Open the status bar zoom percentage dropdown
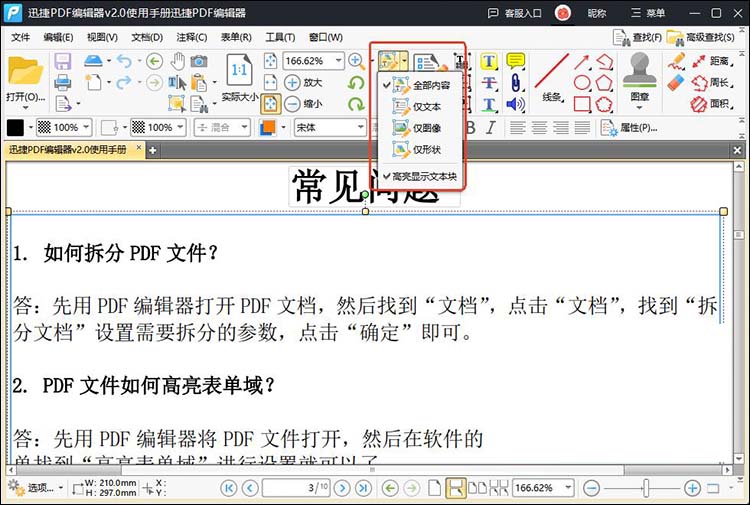 coord(568,488)
